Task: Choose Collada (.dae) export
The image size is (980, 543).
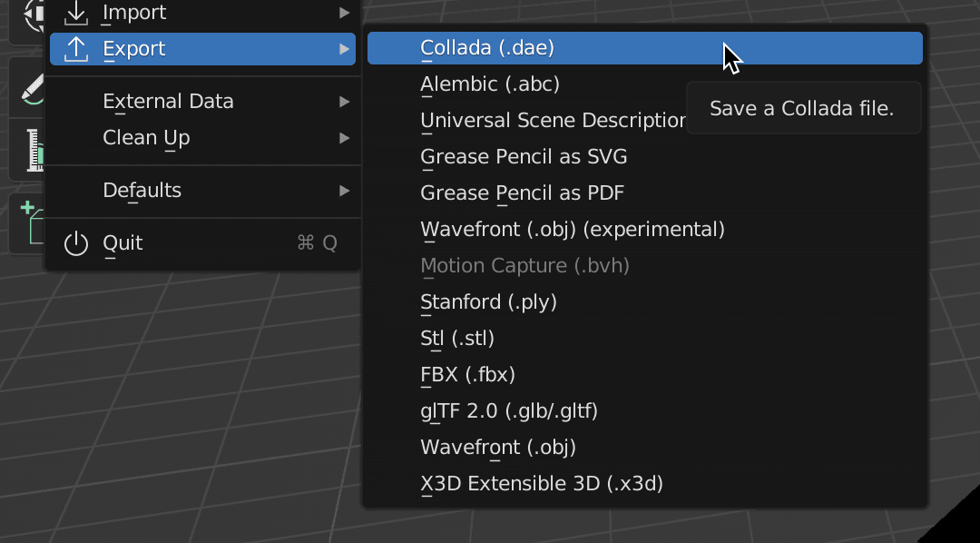Action: (487, 48)
